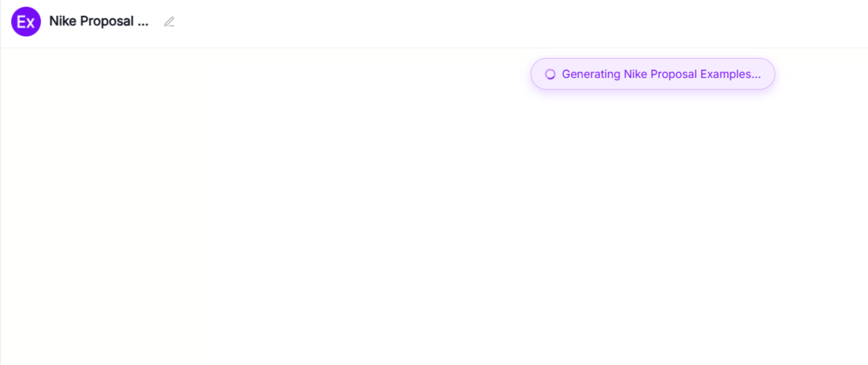Click the loading spinner in the status pill
This screenshot has height=365, width=868.
(x=550, y=74)
